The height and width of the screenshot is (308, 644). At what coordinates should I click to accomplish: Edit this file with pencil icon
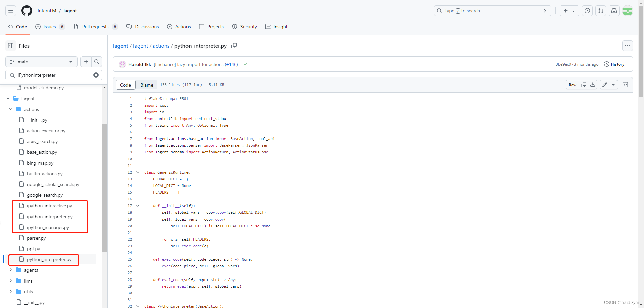coord(604,85)
